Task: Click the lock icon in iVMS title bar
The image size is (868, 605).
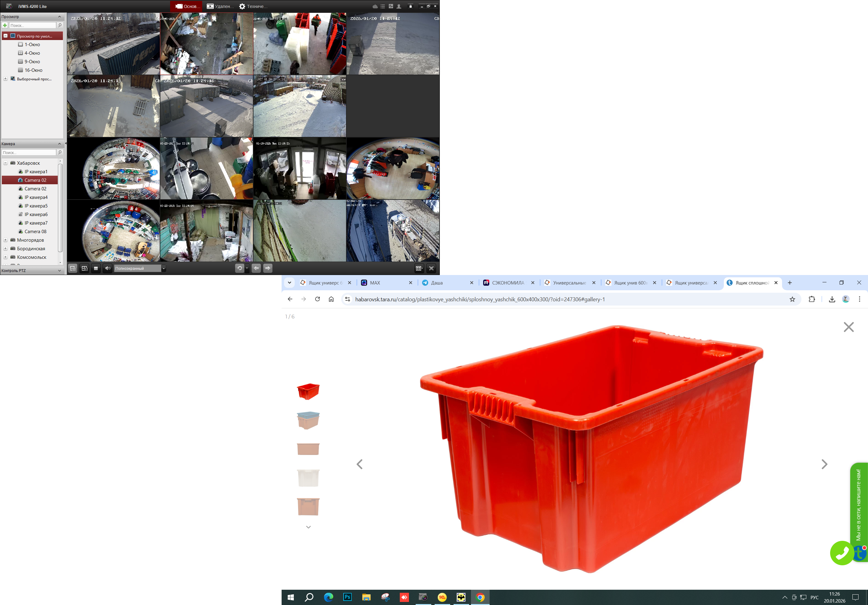Action: click(410, 6)
